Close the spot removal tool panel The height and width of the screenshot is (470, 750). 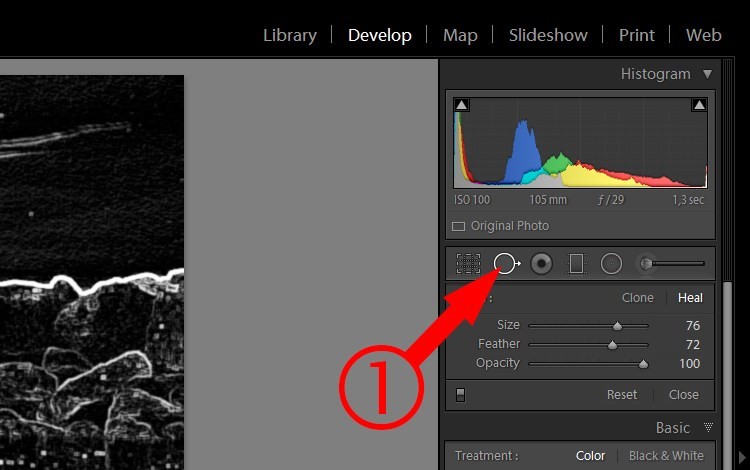[684, 395]
